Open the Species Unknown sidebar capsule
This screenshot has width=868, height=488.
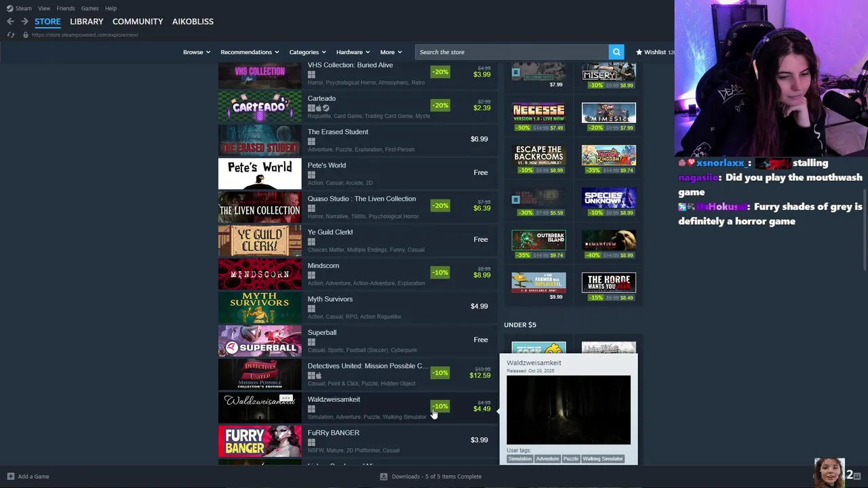pyautogui.click(x=609, y=197)
